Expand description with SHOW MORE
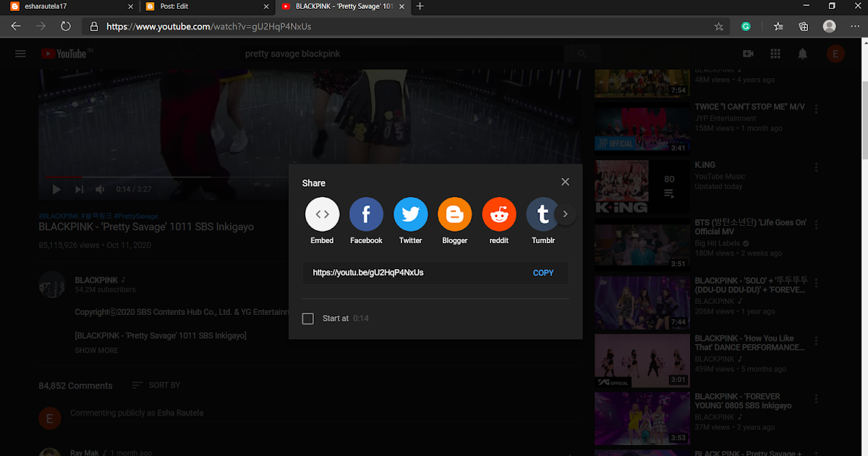The height and width of the screenshot is (456, 868). [96, 350]
